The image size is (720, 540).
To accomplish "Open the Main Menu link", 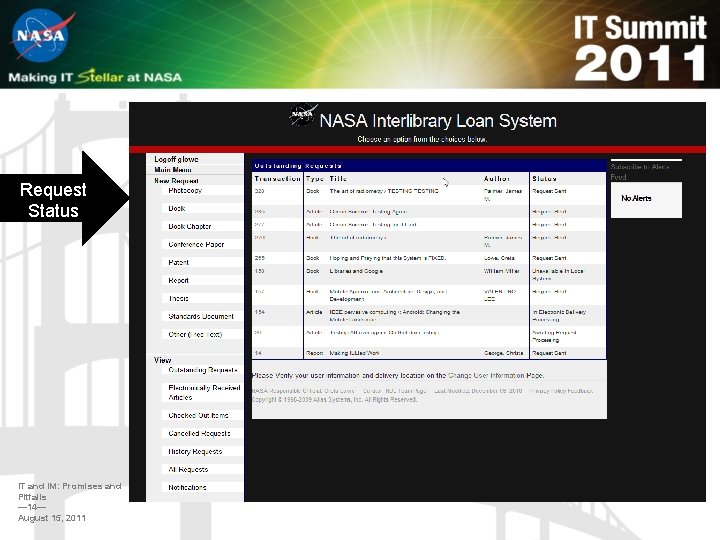I will click(173, 169).
